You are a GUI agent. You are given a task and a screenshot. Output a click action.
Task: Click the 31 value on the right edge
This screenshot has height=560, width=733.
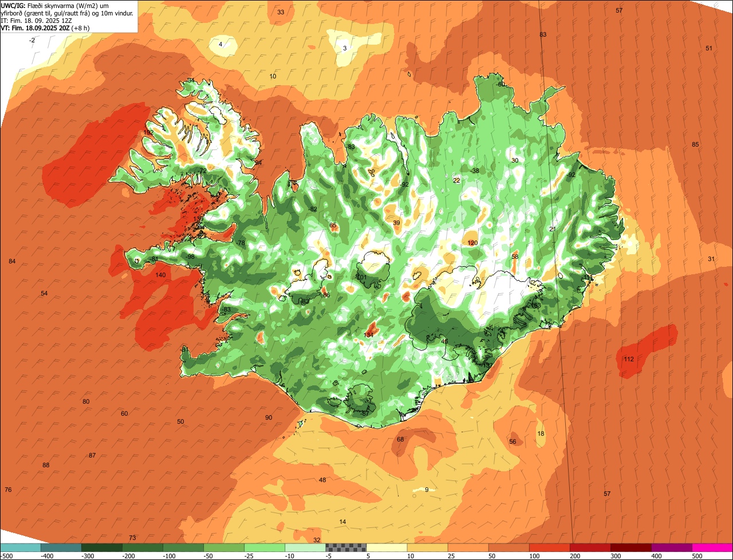711,259
